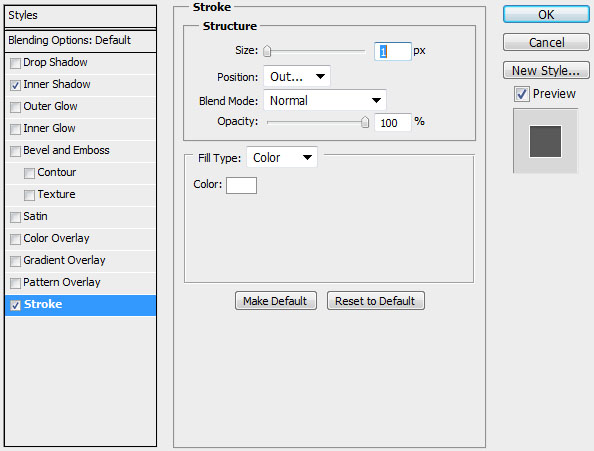Select the Color Overlay style label
Viewport: 594px width, 451px height.
(56, 238)
